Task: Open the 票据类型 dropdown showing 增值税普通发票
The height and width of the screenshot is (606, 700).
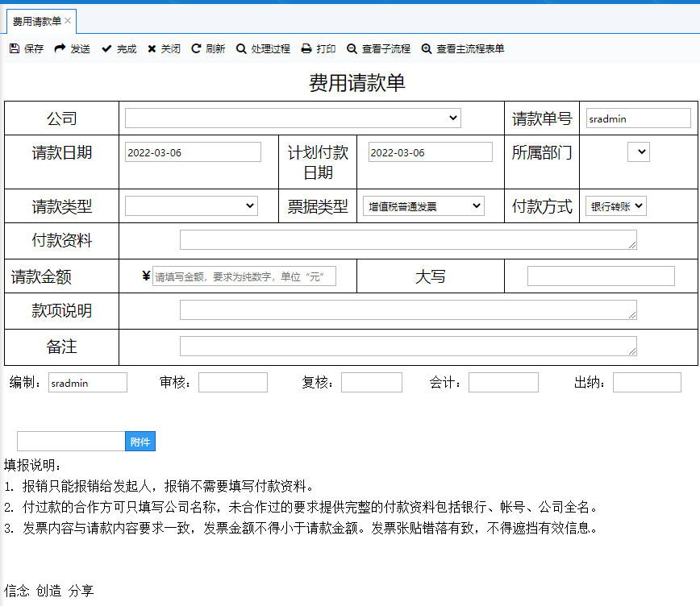Action: pos(423,205)
